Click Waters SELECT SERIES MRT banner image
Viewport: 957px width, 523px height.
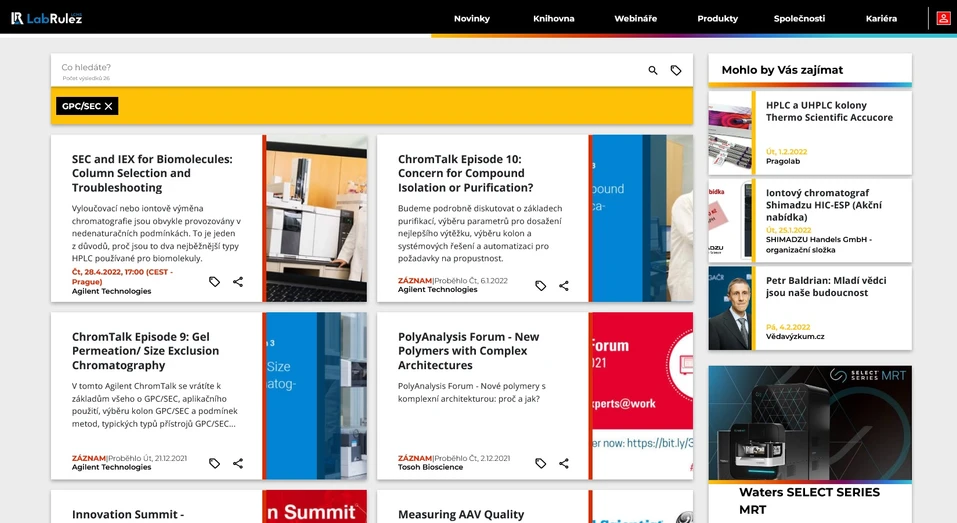pyautogui.click(x=810, y=422)
